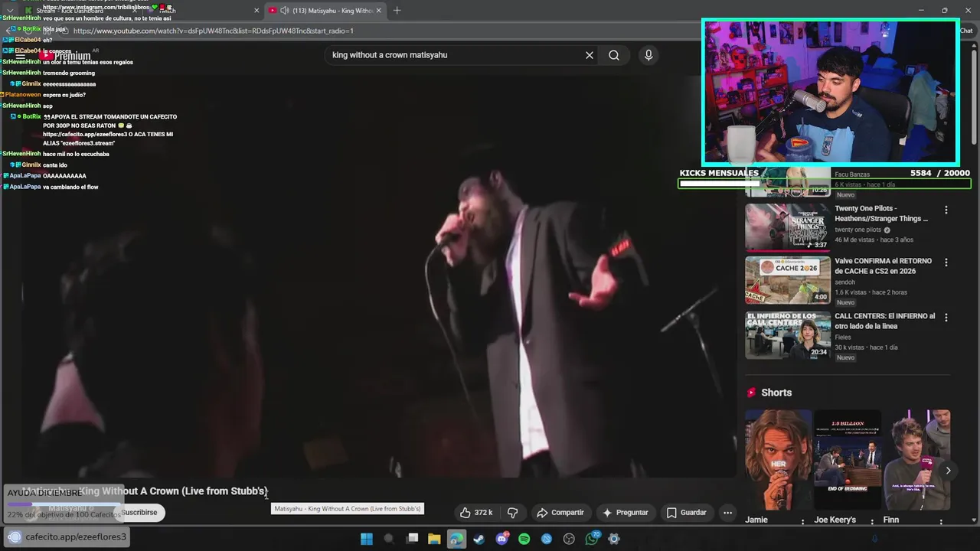The width and height of the screenshot is (980, 551).
Task: Open the Finn short thumbnail
Action: [916, 459]
